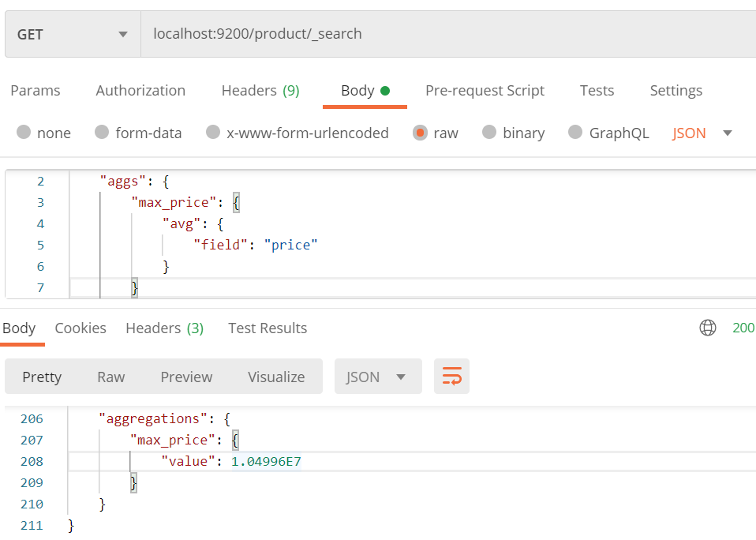
Task: Select the none body option
Action: coord(43,133)
